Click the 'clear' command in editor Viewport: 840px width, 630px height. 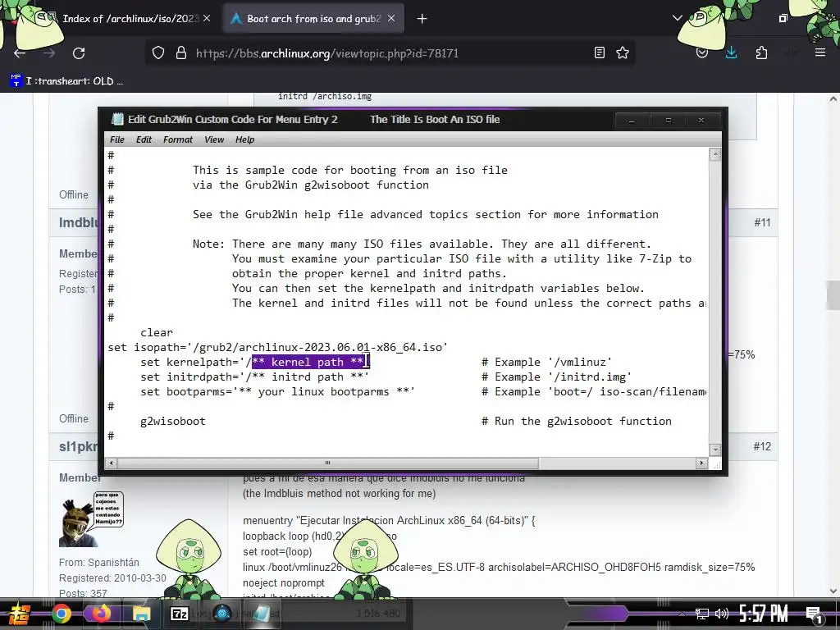tap(157, 333)
